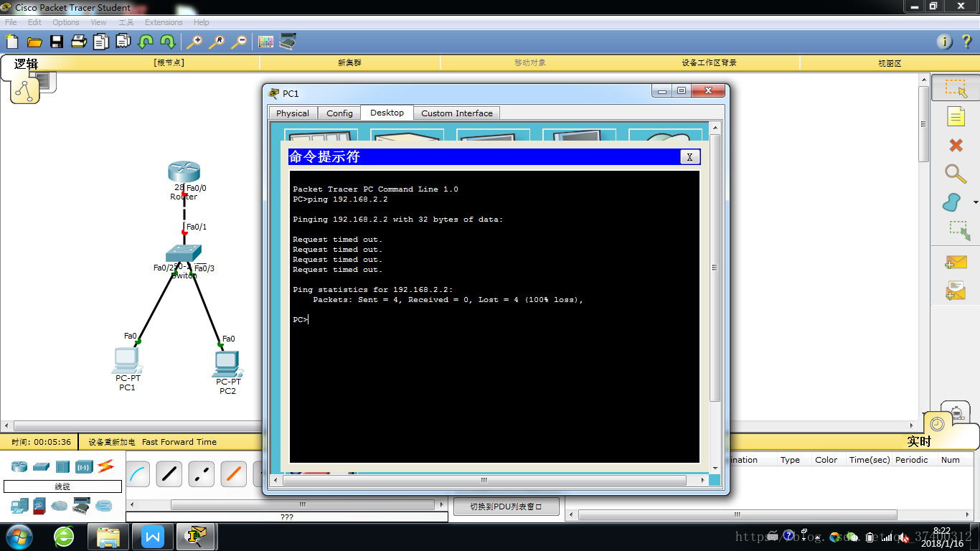The height and width of the screenshot is (551, 980).
Task: Select the PC2 device on the canvas
Action: 227,364
